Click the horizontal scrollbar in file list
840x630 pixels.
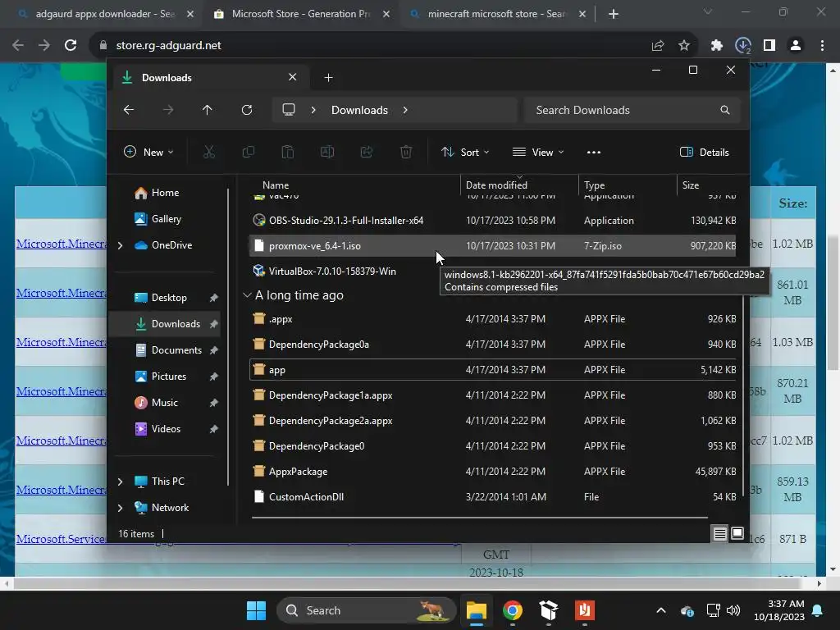click(479, 518)
